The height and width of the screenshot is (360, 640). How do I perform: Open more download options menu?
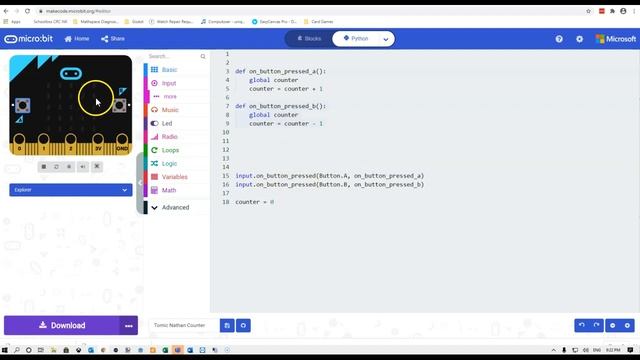click(129, 326)
